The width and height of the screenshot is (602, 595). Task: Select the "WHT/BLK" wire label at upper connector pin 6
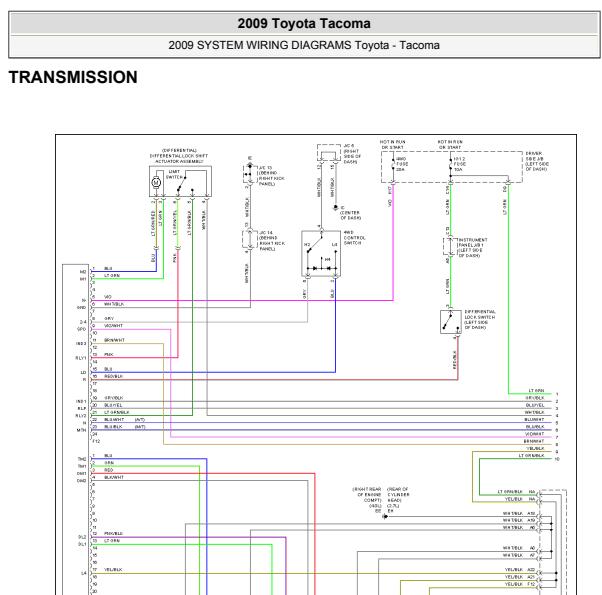114,304
